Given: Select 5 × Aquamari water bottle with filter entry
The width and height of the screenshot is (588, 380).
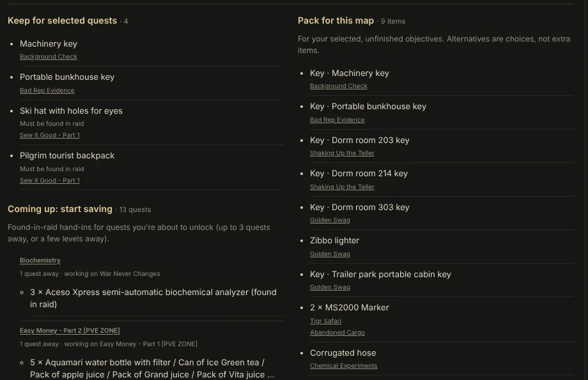Looking at the screenshot, I should [152, 369].
